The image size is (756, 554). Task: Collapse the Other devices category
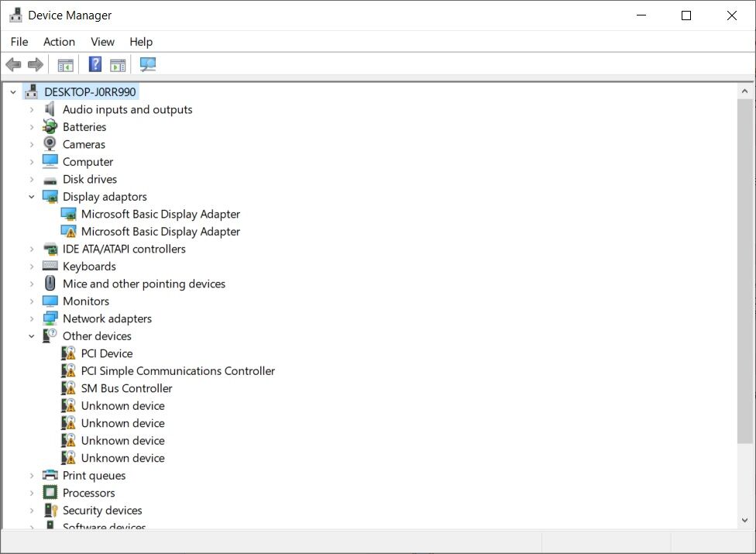[31, 336]
